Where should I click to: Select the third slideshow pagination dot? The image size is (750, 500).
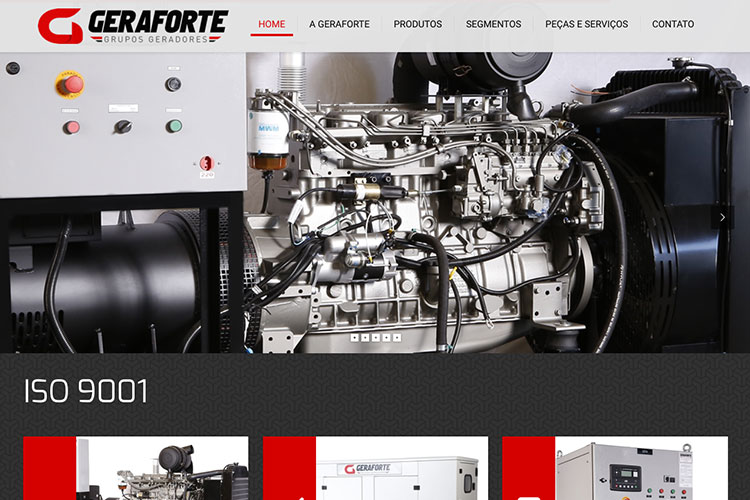[x=375, y=338]
